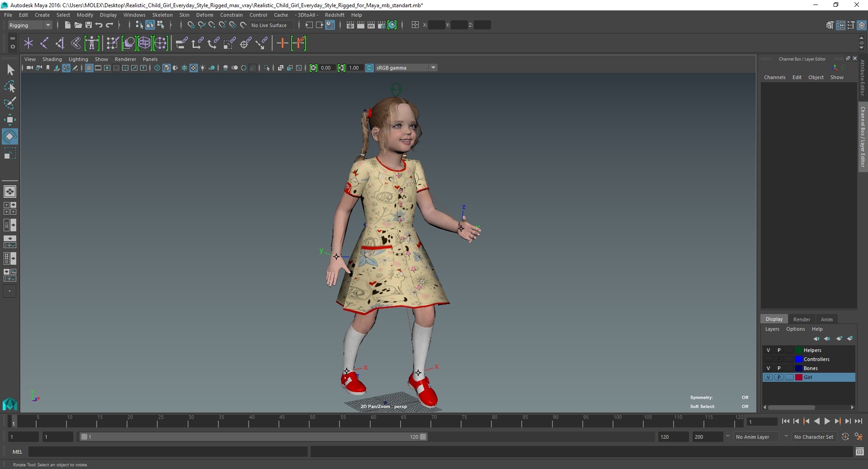Toggle visibility V of Girl layer
The image size is (868, 469).
click(768, 377)
